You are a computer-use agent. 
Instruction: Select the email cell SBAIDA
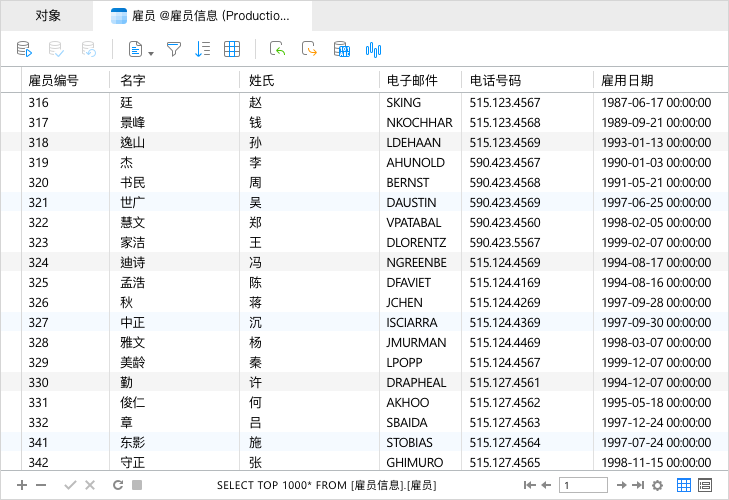(x=420, y=422)
